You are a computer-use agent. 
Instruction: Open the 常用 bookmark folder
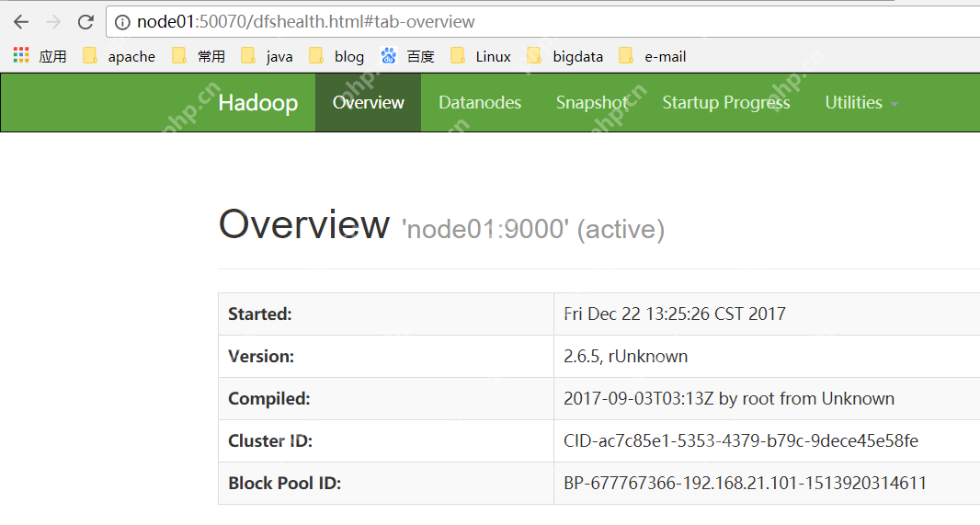pos(199,56)
